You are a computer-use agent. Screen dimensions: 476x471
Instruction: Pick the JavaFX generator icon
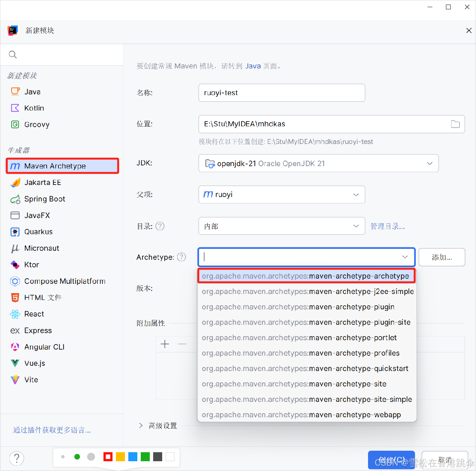coord(15,215)
